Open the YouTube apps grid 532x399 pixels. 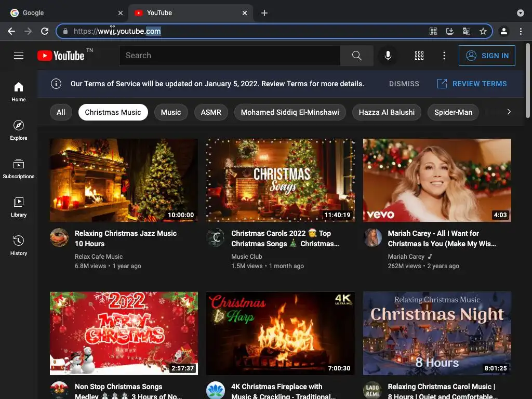pos(419,55)
